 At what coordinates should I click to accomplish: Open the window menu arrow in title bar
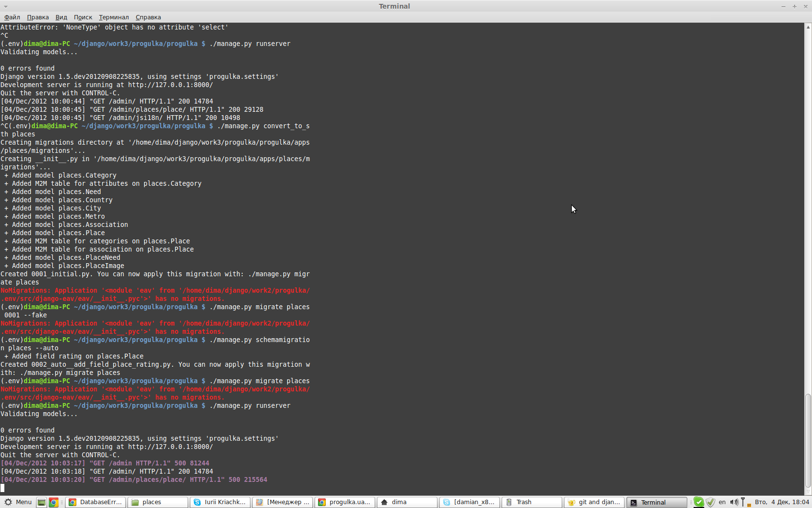tap(5, 6)
